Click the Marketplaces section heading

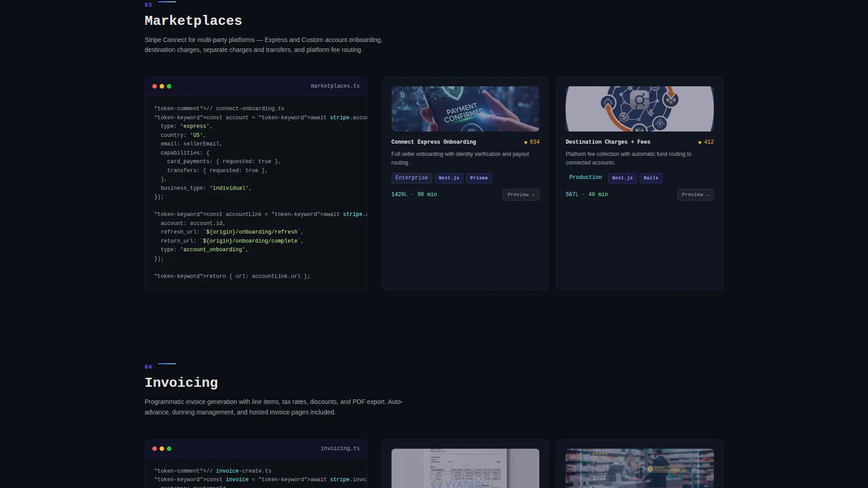[x=193, y=21]
